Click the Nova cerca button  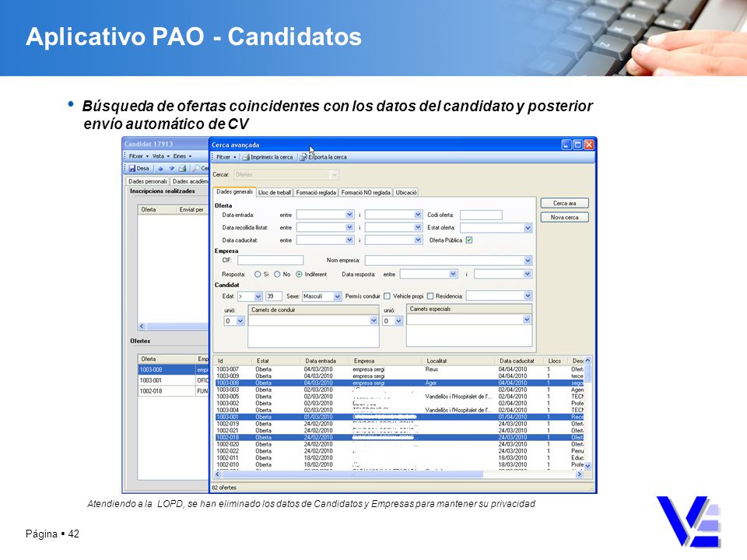565,217
